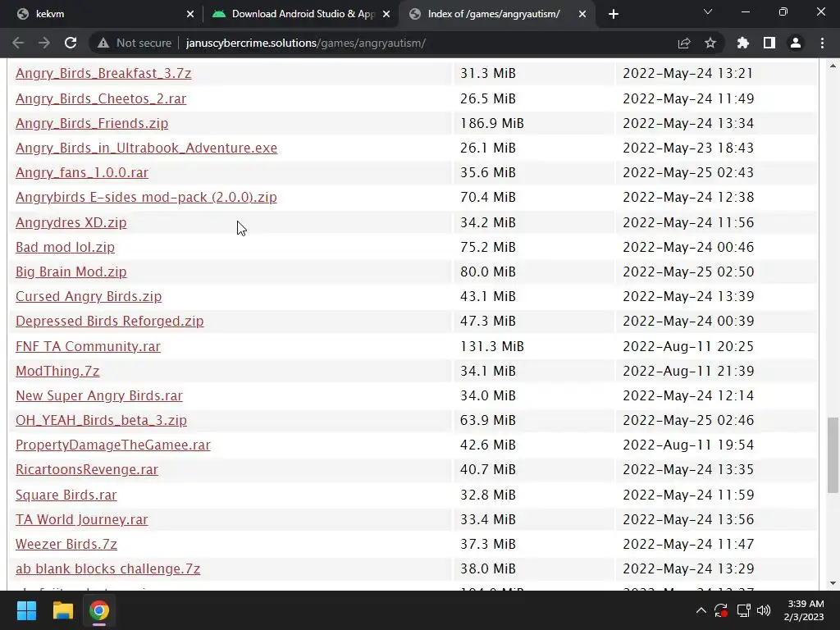Download New Super Angry Birds.rar
The image size is (840, 630).
99,396
